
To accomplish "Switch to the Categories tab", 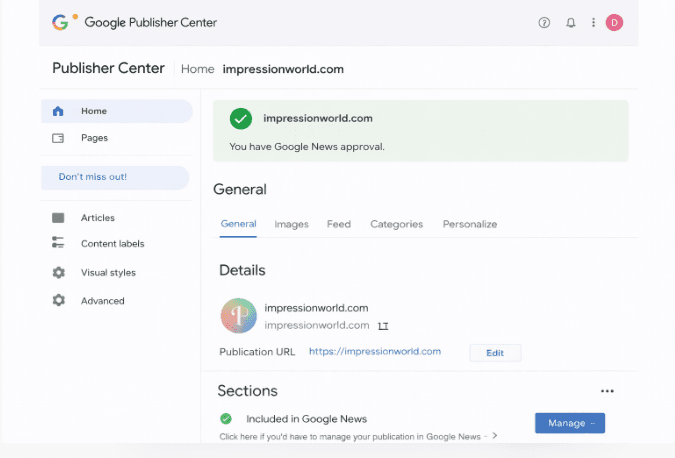I will pyautogui.click(x=396, y=224).
